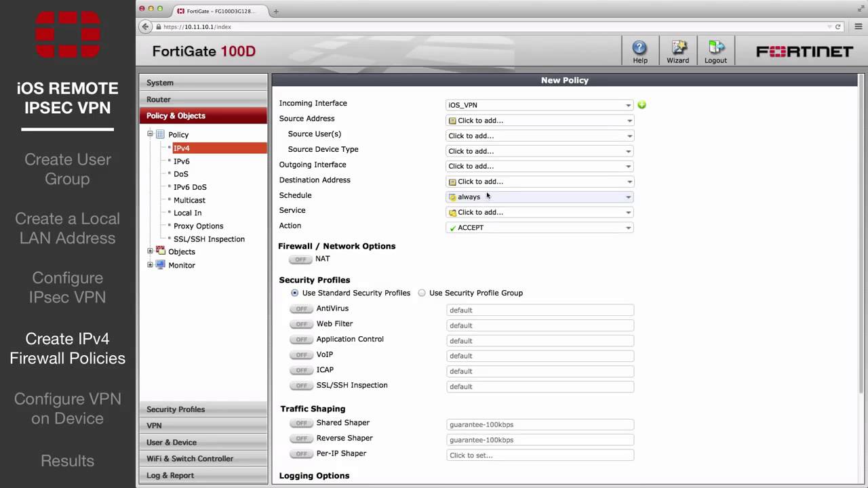Screen dimensions: 868x488
Task: Select Multicast tree item
Action: pyautogui.click(x=189, y=200)
